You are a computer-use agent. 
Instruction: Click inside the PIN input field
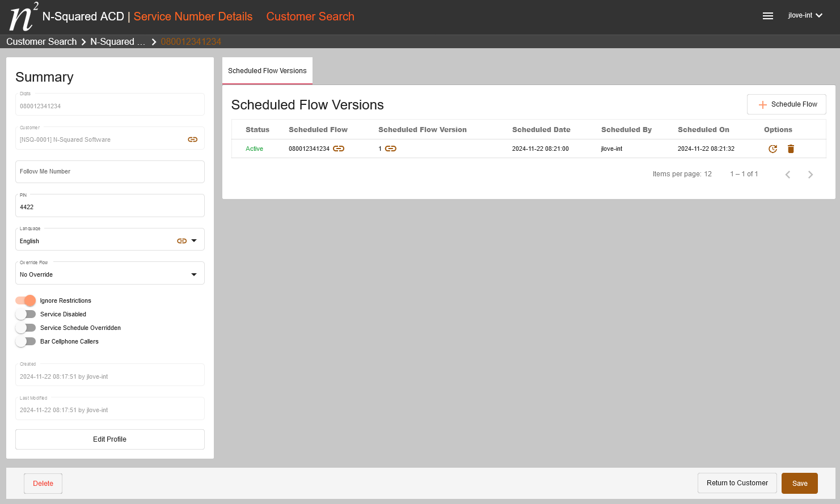tap(109, 206)
